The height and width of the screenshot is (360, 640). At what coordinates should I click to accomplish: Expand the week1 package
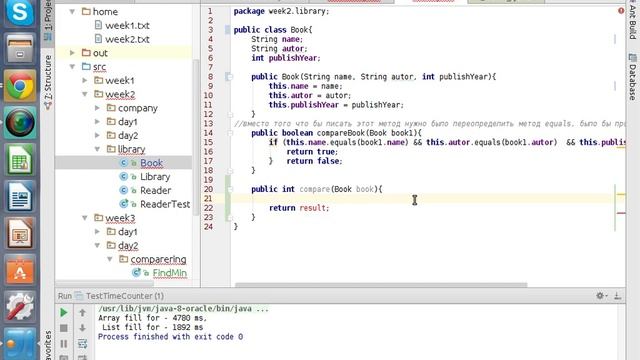click(x=85, y=80)
